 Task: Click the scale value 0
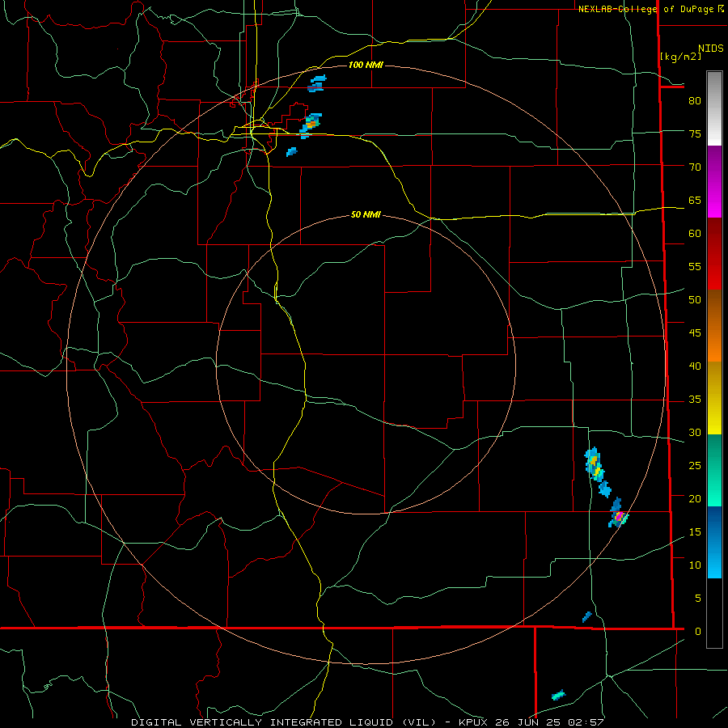pyautogui.click(x=698, y=632)
